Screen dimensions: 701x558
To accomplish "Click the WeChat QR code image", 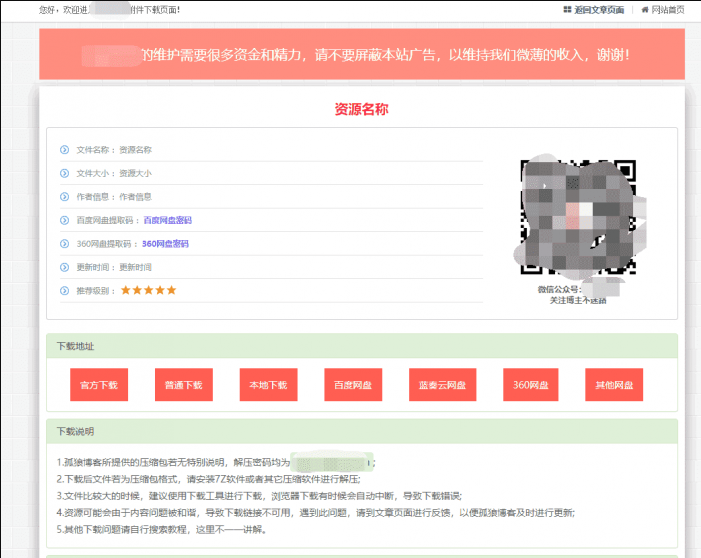I will tap(578, 217).
